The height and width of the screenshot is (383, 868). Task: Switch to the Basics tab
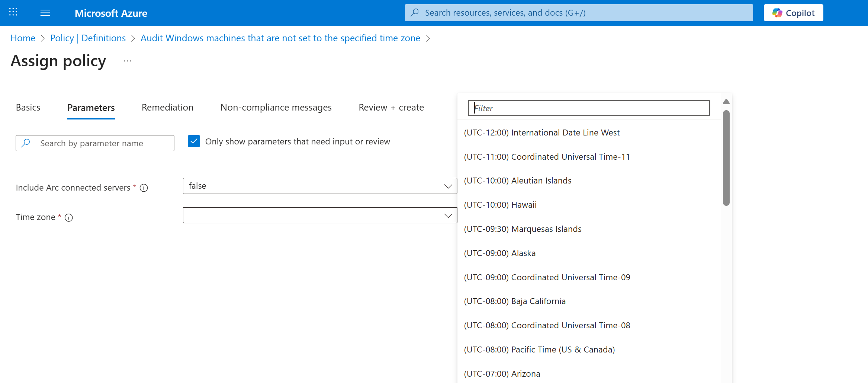28,107
